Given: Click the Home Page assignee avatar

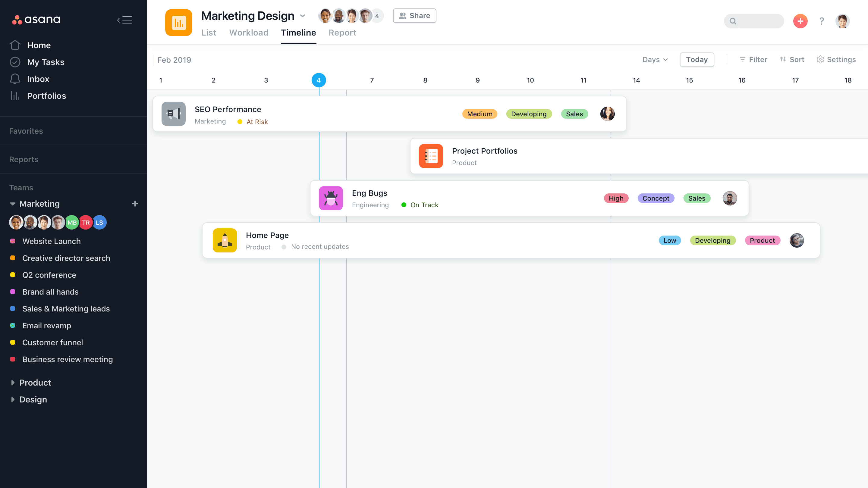Looking at the screenshot, I should [x=797, y=240].
